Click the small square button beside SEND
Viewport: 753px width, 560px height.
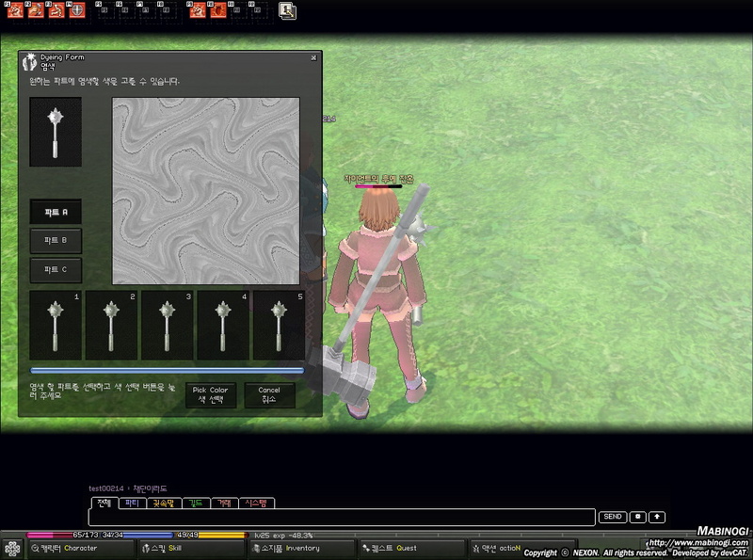pyautogui.click(x=638, y=517)
